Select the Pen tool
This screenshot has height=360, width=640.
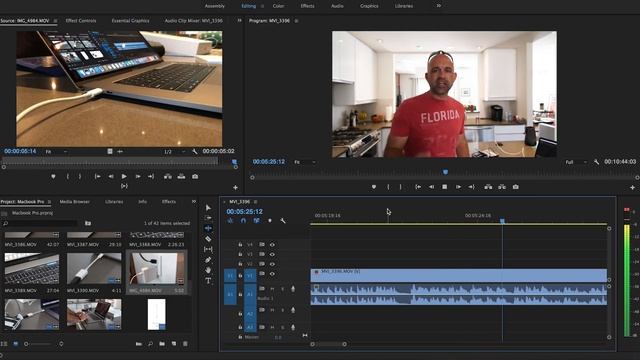coord(208,260)
